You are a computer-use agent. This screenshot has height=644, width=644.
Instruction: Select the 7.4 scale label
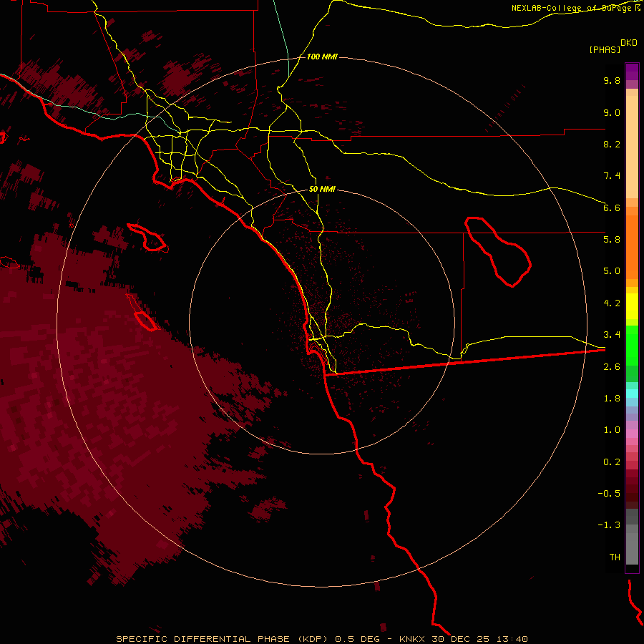point(612,176)
